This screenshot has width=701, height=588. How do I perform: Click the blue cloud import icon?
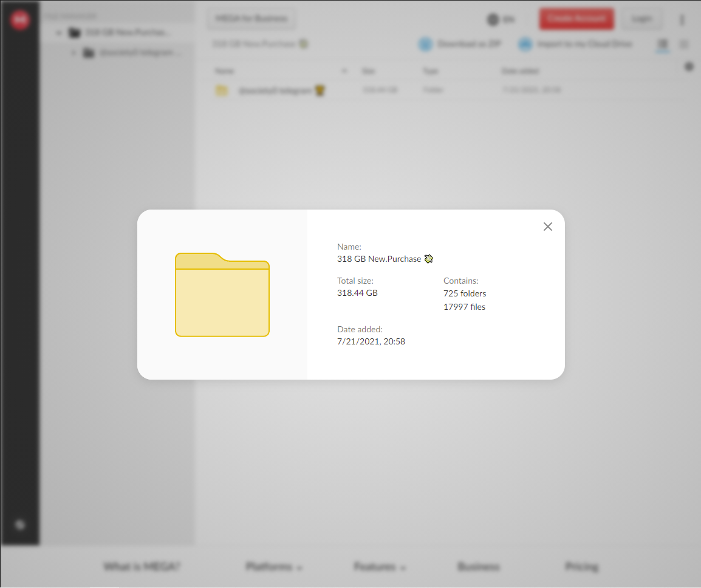click(525, 44)
